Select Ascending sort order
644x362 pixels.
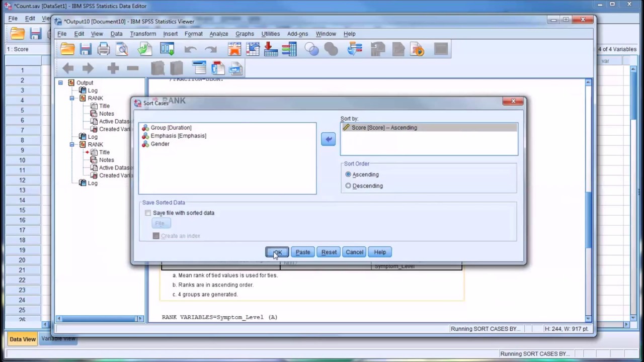pyautogui.click(x=348, y=174)
